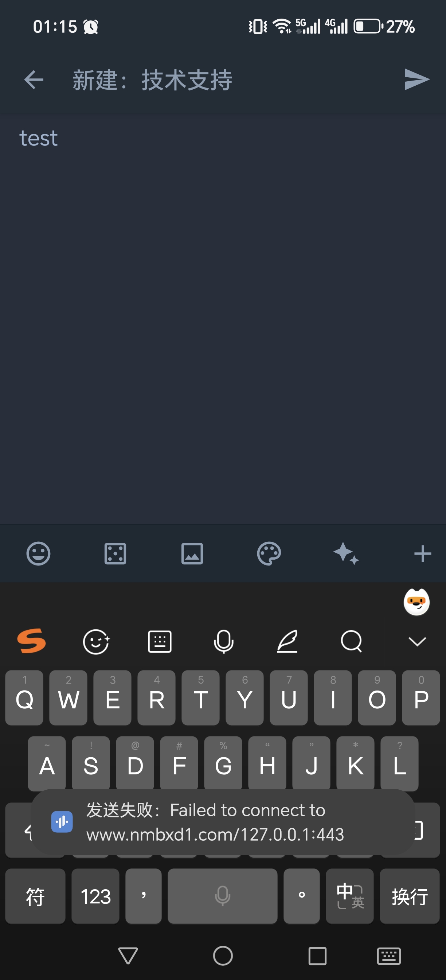Insert a dice roll with dice icon
The image size is (446, 980).
pos(115,553)
